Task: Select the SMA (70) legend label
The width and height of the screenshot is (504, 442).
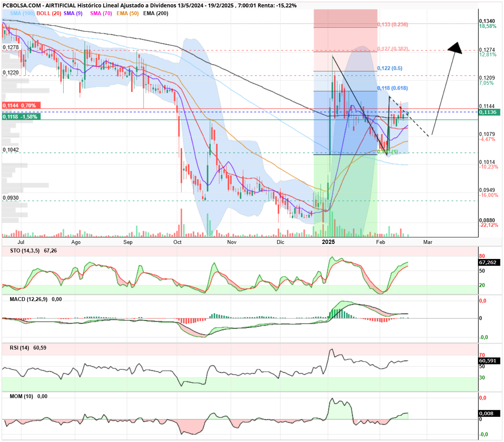Action: pos(101,13)
